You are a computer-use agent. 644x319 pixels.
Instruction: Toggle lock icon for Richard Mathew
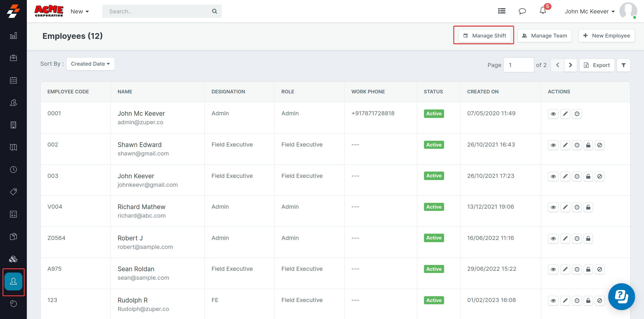pyautogui.click(x=588, y=207)
